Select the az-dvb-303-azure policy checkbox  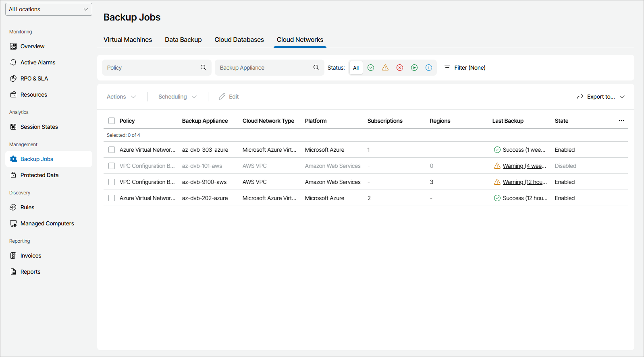(112, 150)
